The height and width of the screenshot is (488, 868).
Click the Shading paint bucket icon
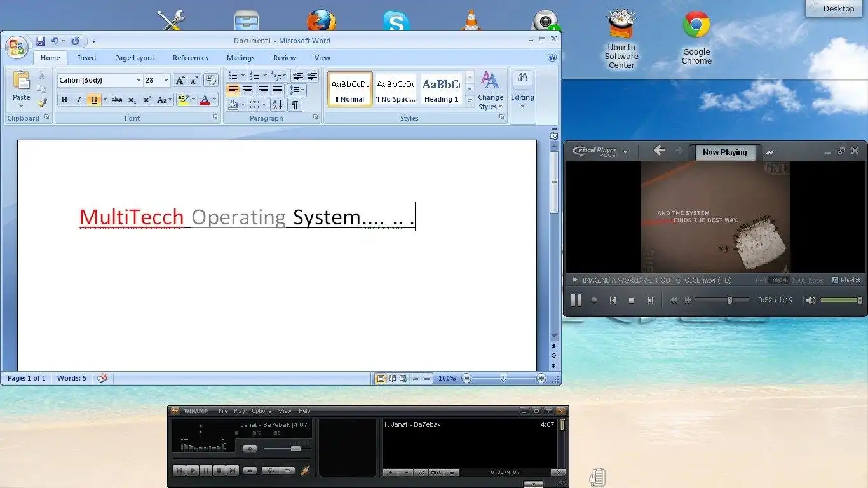point(233,105)
